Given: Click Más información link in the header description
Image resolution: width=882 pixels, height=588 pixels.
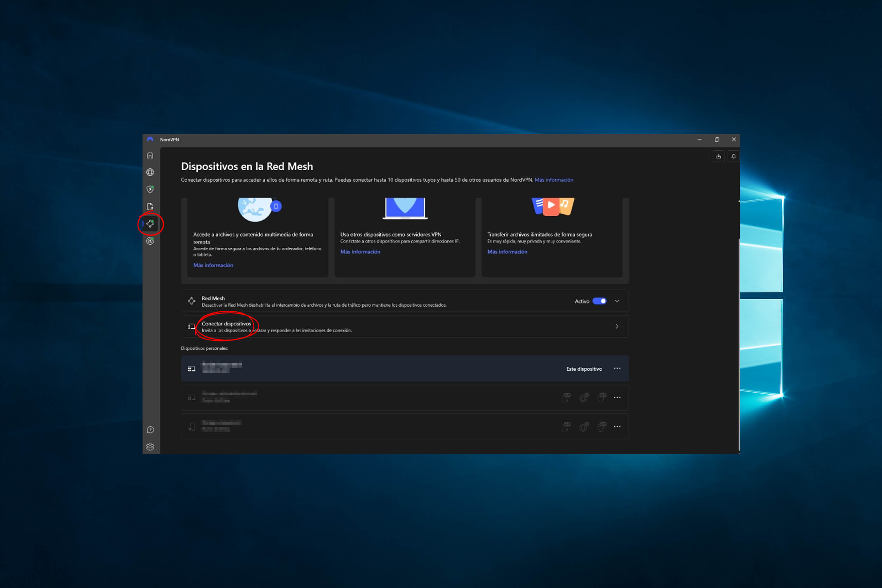Looking at the screenshot, I should click(554, 180).
